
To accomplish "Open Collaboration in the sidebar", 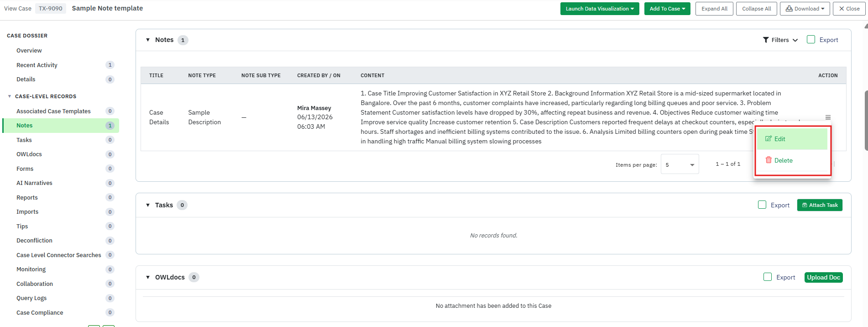I will (x=35, y=284).
